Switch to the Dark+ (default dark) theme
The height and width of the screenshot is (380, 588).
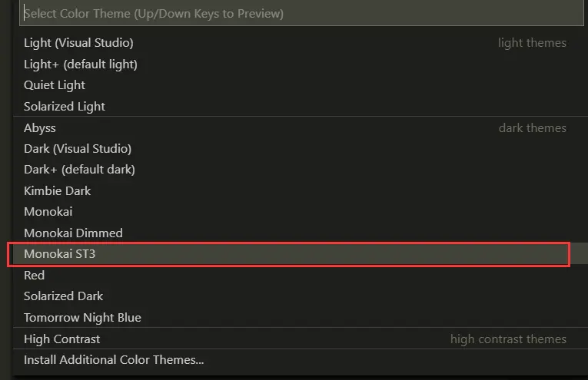click(79, 170)
